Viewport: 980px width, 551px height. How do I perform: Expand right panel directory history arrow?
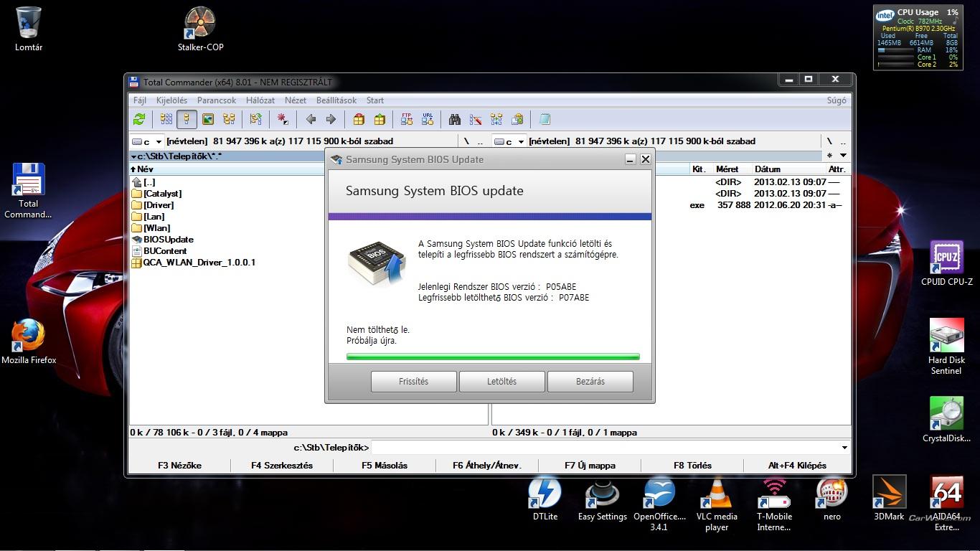[x=843, y=155]
